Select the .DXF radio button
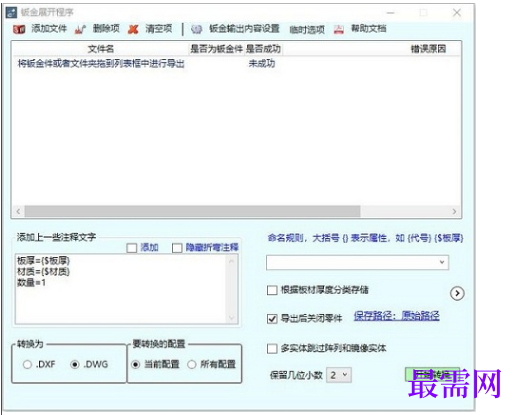The width and height of the screenshot is (520, 415). pos(27,364)
